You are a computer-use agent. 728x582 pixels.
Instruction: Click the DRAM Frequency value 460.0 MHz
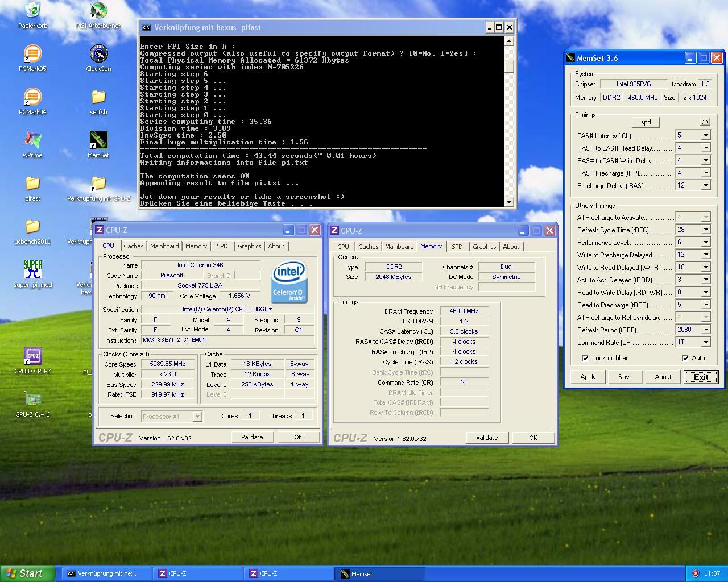464,311
